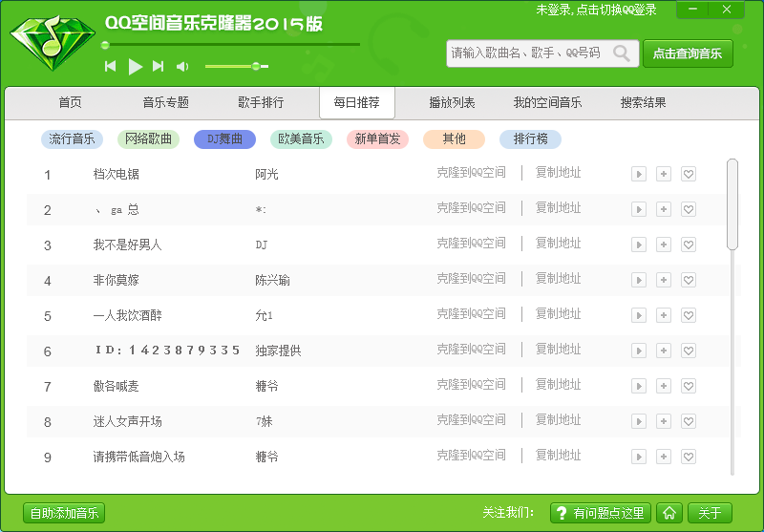This screenshot has height=532, width=764.
Task: Adjust the volume slider handle
Action: (x=255, y=66)
